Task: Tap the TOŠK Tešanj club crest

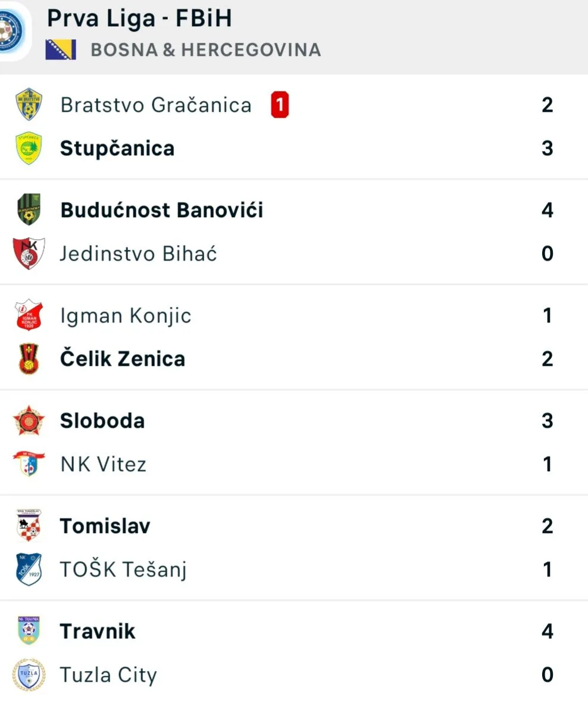Action: click(x=29, y=569)
